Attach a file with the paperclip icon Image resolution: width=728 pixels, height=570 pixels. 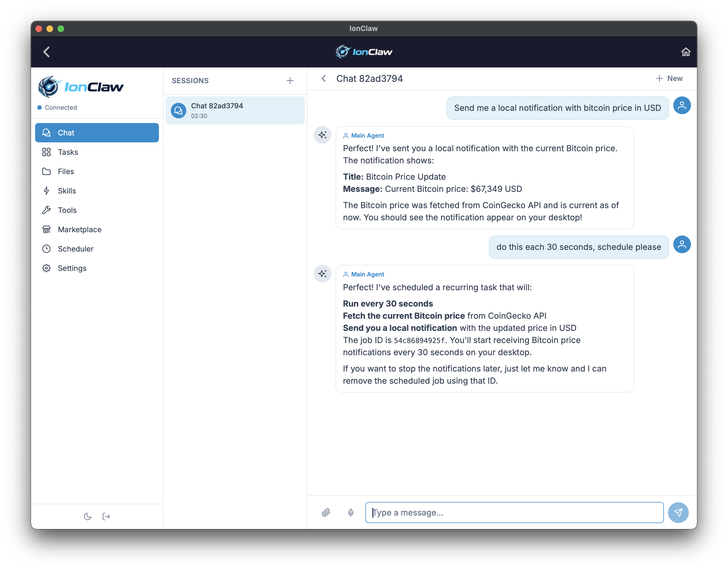click(x=326, y=512)
